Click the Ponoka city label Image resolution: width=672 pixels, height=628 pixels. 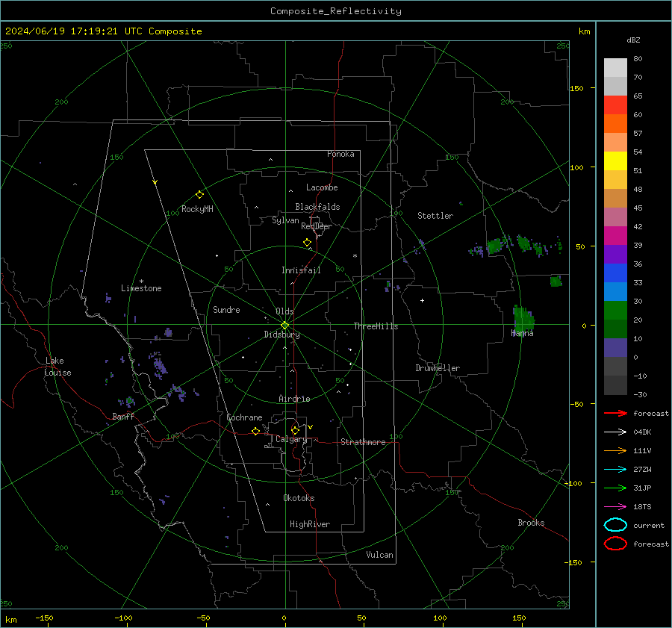tap(340, 154)
